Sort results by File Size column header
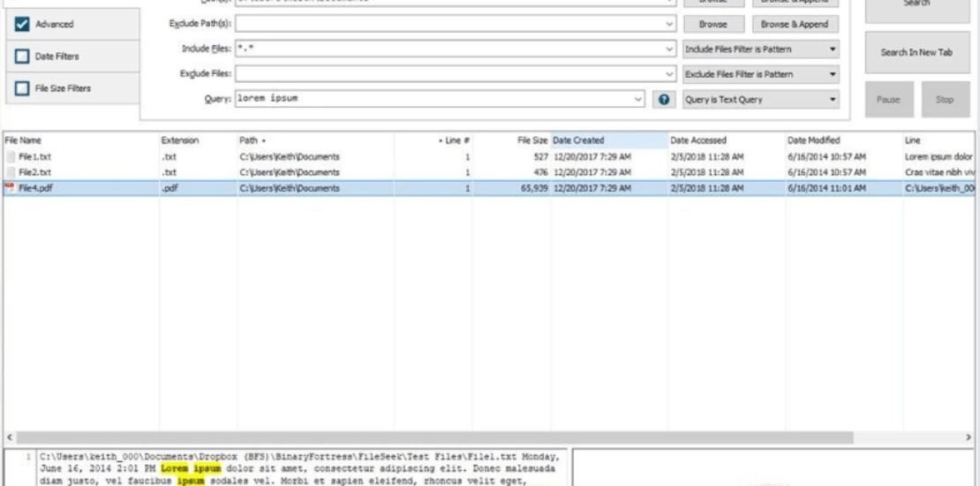Screen dimensions: 980x486 coord(531,140)
